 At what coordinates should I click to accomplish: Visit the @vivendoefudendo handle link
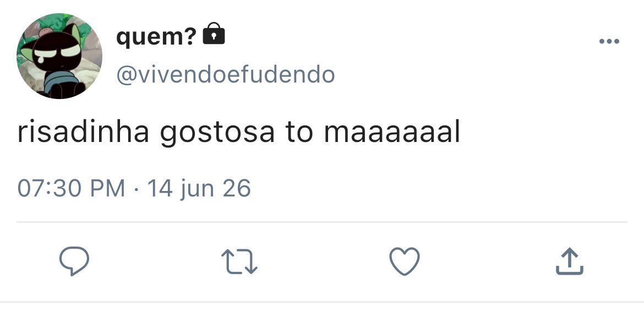tap(226, 75)
